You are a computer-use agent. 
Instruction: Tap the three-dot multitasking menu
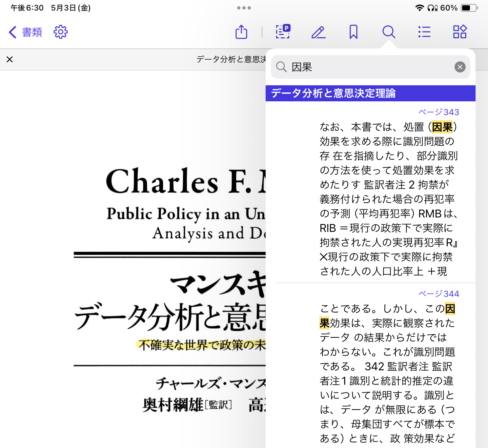pos(244,8)
